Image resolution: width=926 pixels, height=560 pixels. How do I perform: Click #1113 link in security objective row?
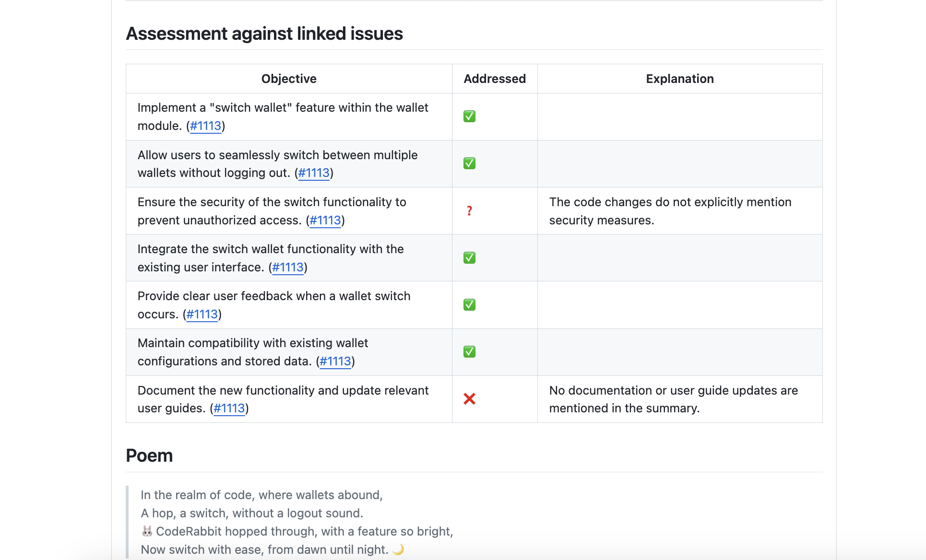tap(325, 220)
